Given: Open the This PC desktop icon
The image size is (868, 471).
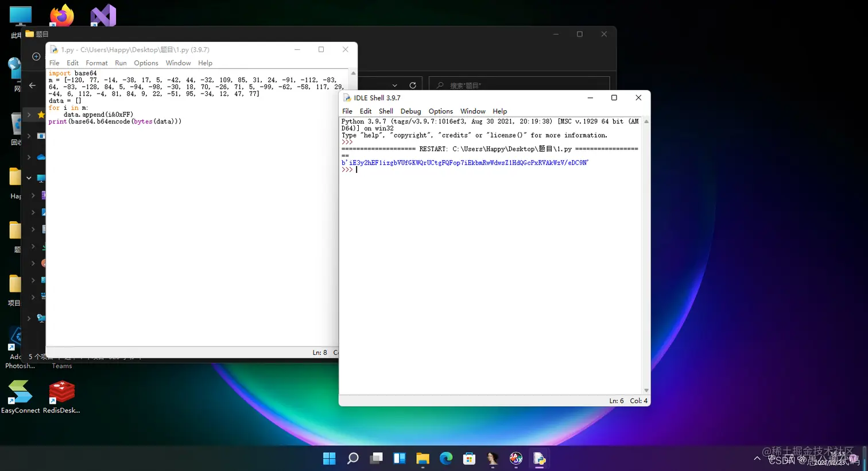Looking at the screenshot, I should 21,16.
